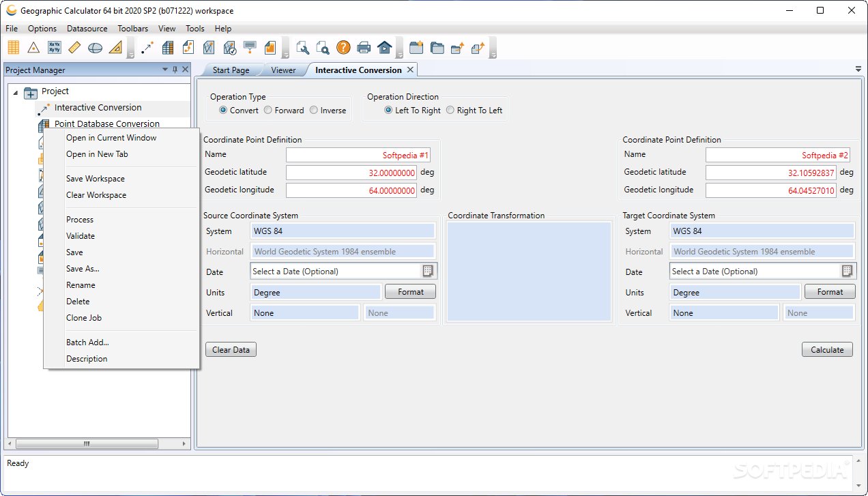Open help via the orange question mark icon
The image size is (868, 496).
click(343, 47)
